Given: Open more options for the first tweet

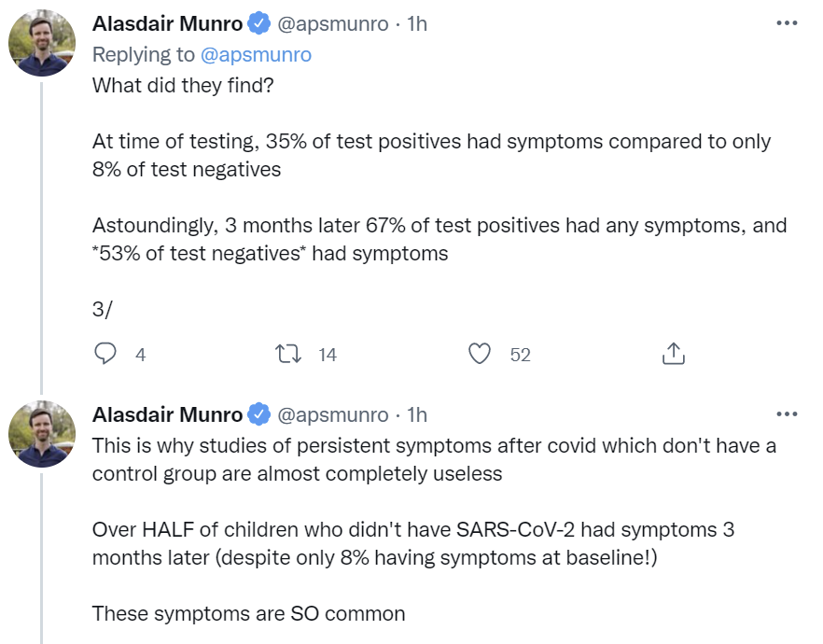Looking at the screenshot, I should [787, 24].
